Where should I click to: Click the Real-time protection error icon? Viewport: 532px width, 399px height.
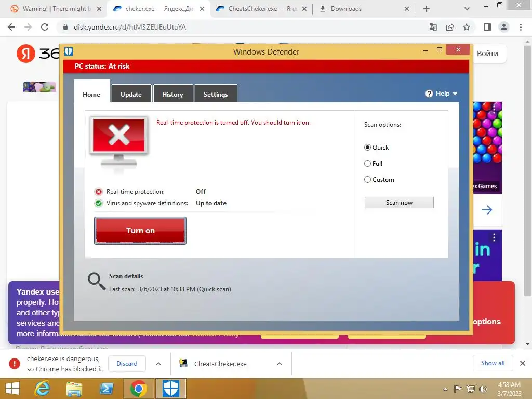coord(98,192)
